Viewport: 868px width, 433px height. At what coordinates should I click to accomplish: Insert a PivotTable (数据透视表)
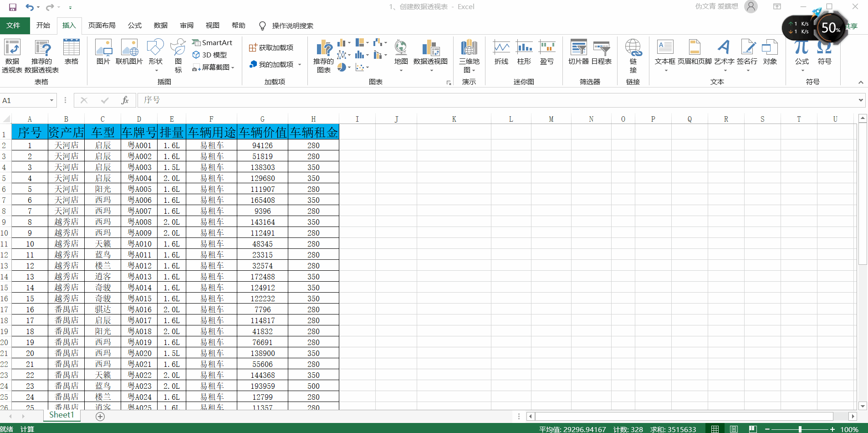pos(12,57)
